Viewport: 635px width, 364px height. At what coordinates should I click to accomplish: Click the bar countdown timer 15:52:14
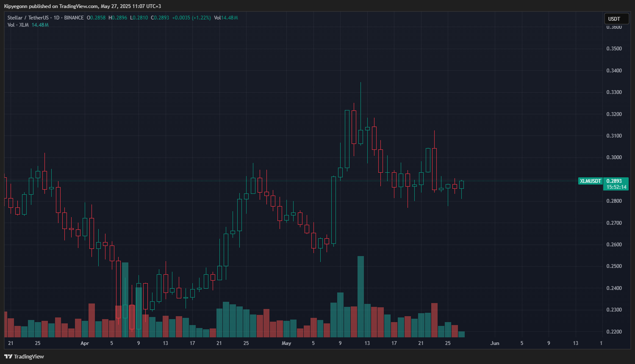616,187
